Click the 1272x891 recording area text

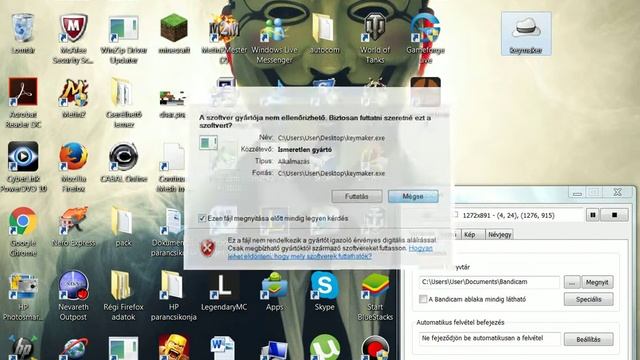pos(509,215)
